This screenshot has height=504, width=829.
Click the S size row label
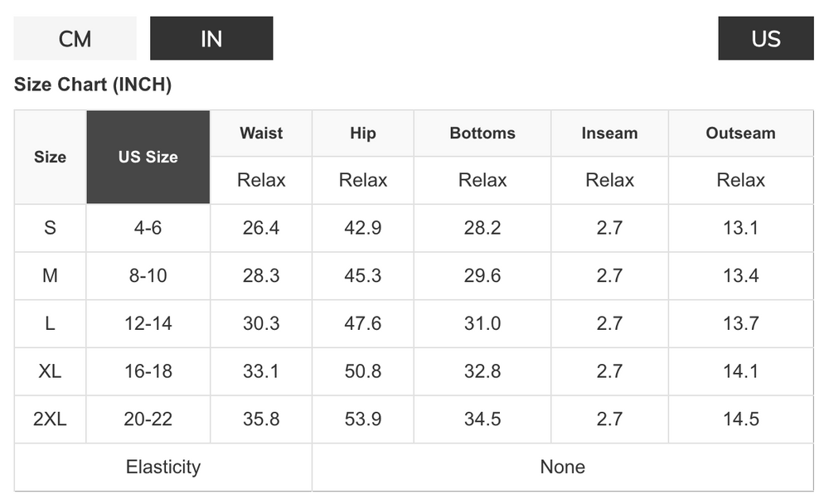(51, 228)
